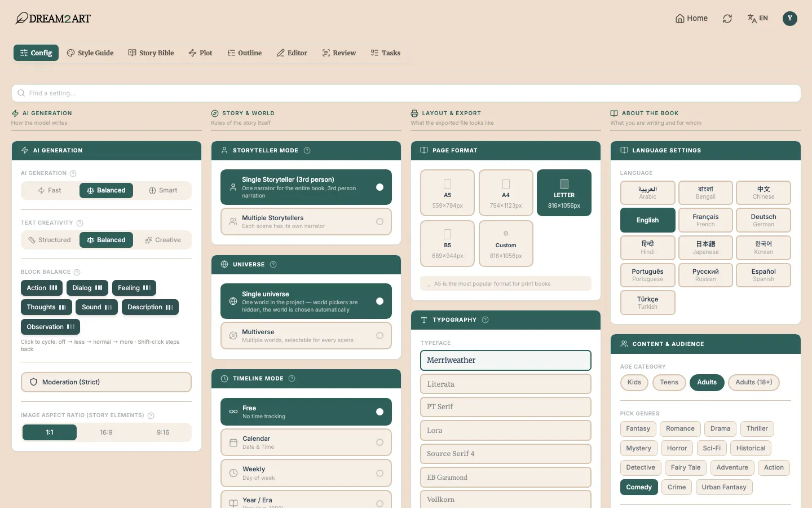Show help for Typography section
Image resolution: width=812 pixels, height=508 pixels.
(486, 320)
